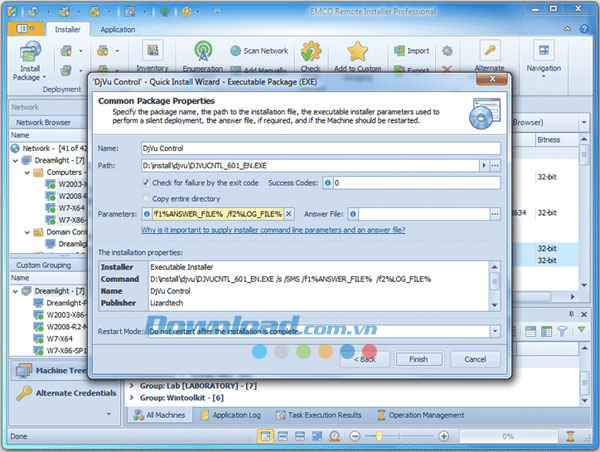Viewport: 600px width, 452px height.
Task: Click the Install Package icon
Action: [30, 52]
